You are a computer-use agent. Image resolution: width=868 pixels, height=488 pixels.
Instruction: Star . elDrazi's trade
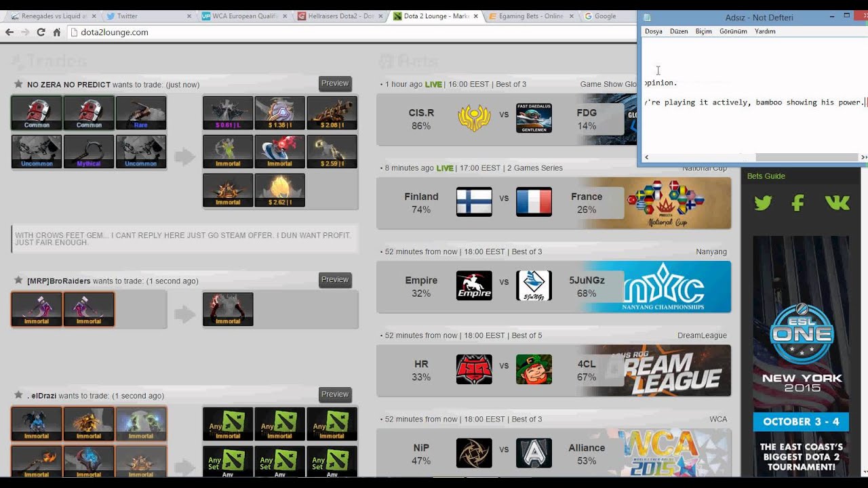click(x=18, y=395)
